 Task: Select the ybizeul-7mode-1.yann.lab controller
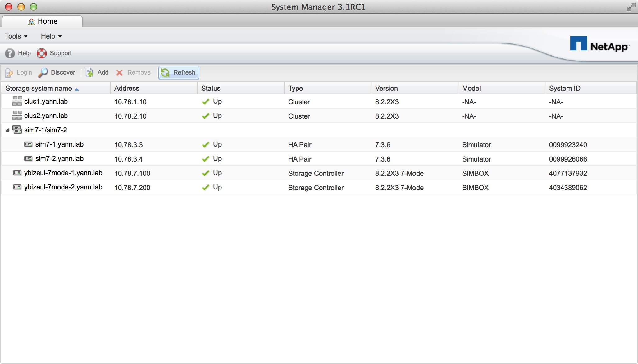(63, 173)
